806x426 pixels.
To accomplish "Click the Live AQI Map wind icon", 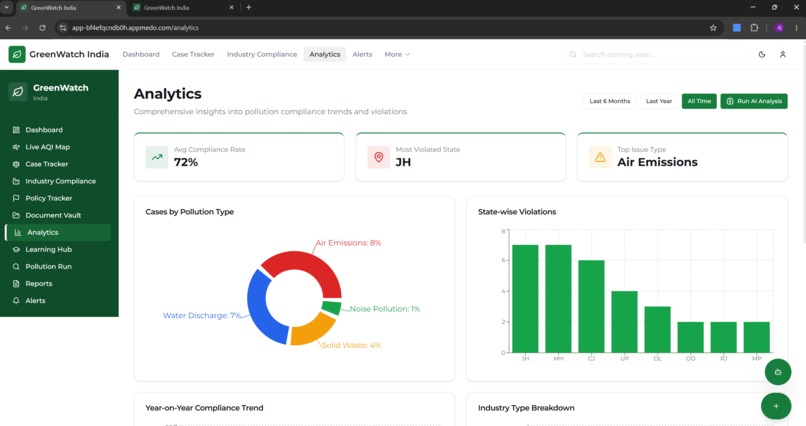I will pos(16,147).
